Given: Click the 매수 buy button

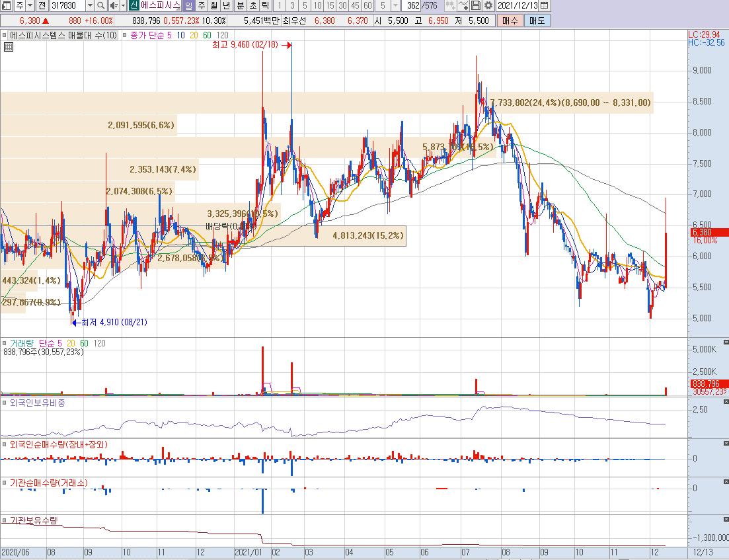Looking at the screenshot, I should (510, 20).
